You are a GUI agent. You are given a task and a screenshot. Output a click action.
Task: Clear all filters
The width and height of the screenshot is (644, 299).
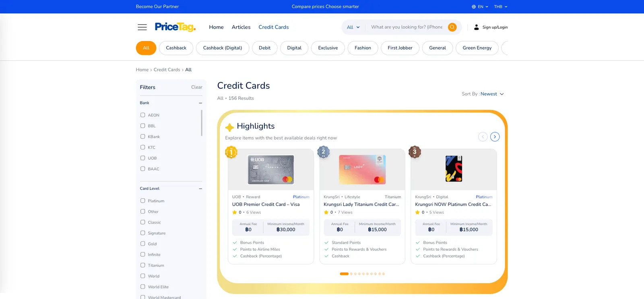click(x=197, y=87)
